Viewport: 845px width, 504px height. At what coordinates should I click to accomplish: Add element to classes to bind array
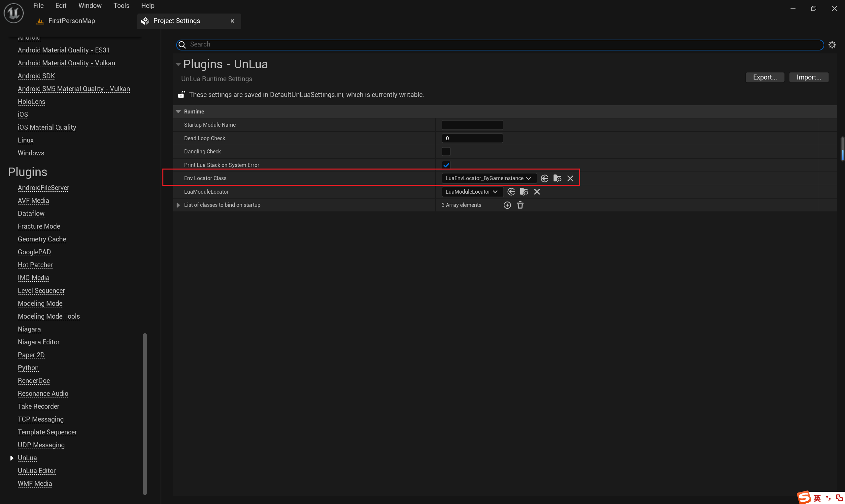pyautogui.click(x=507, y=205)
